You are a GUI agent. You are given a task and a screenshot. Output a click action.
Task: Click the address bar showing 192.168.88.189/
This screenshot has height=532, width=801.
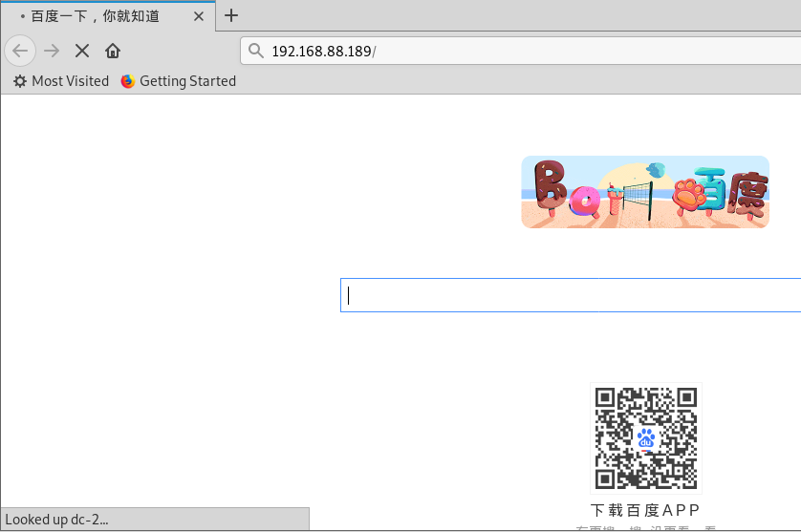(521, 51)
